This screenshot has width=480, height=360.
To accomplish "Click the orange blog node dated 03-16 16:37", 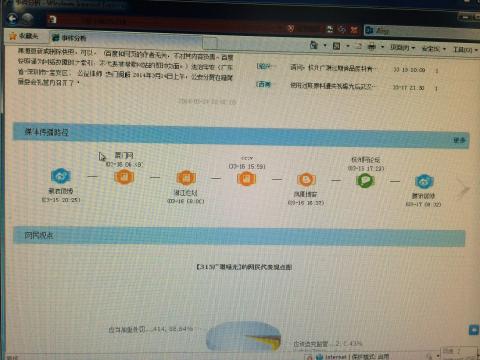I will [306, 180].
